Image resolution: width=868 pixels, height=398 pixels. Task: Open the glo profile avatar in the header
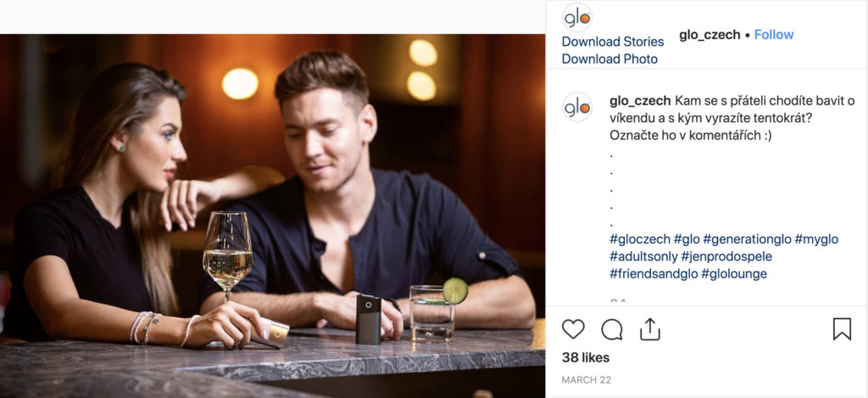577,18
